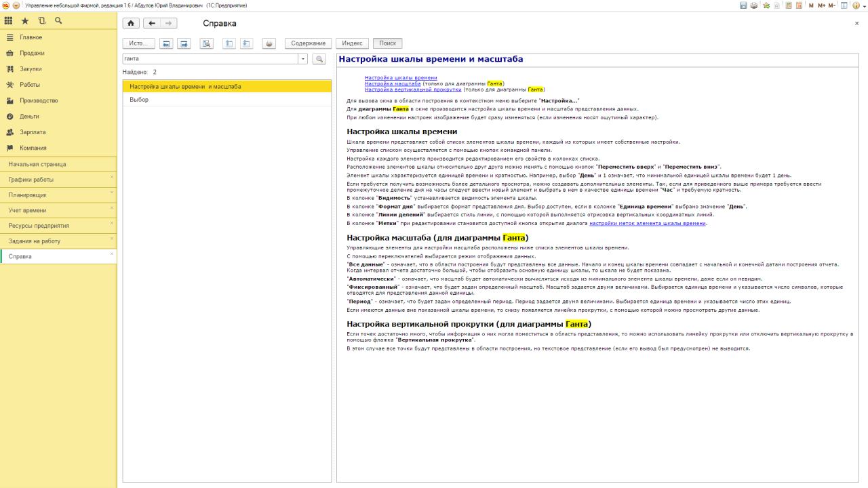Click jump-to-next-found icon in help toolbar

coord(246,43)
